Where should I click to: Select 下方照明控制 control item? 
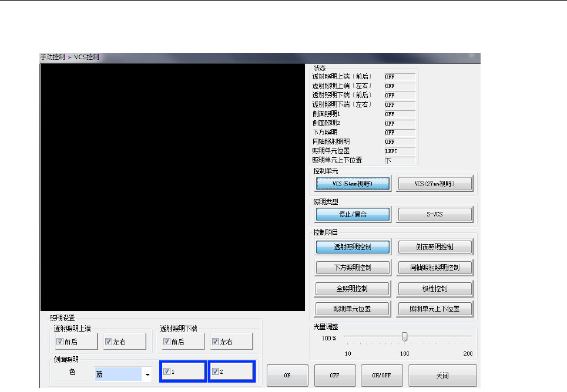[353, 268]
